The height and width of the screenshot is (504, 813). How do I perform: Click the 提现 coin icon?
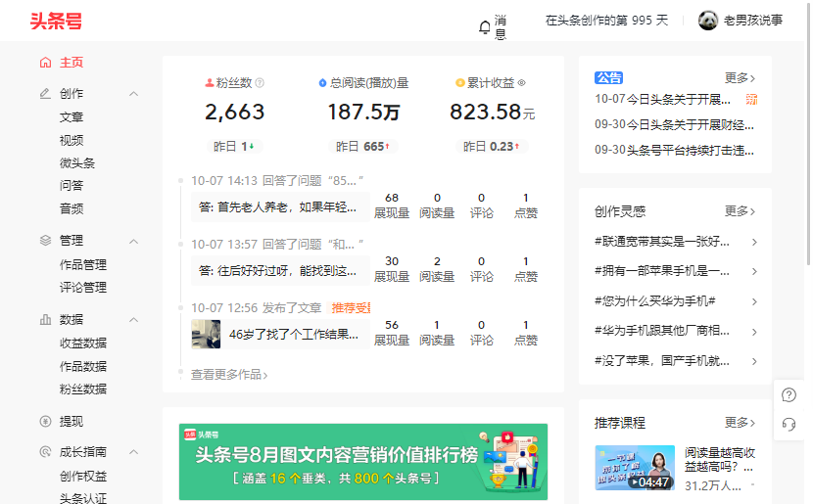coord(46,421)
